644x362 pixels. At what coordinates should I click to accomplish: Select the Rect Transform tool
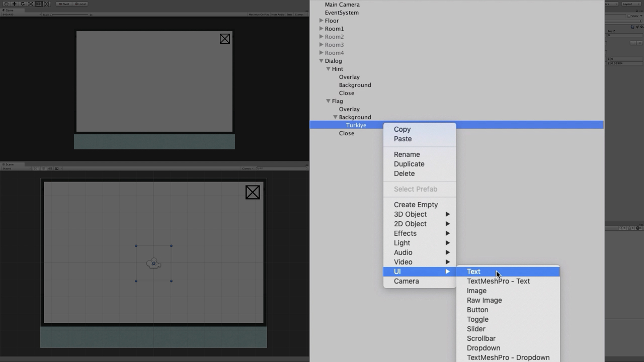38,4
